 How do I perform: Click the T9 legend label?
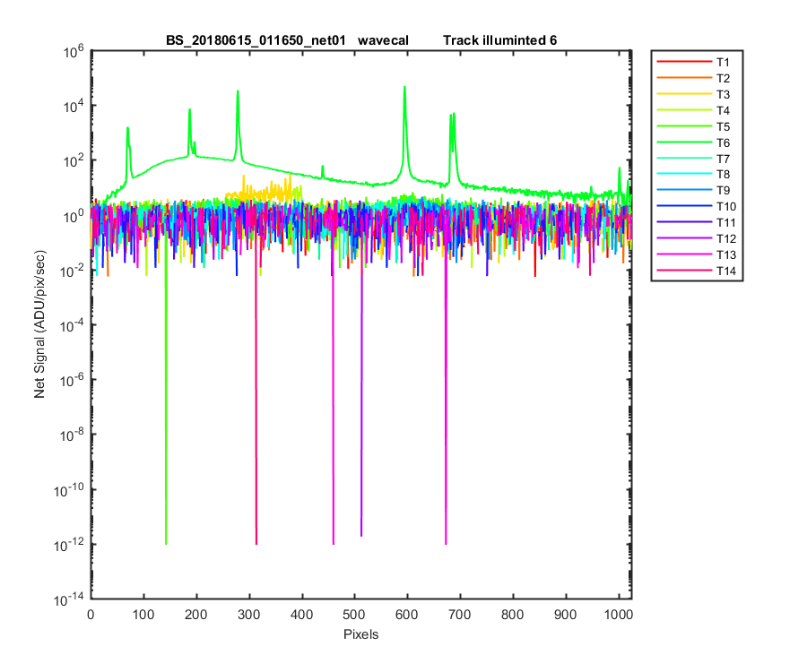[x=723, y=191]
